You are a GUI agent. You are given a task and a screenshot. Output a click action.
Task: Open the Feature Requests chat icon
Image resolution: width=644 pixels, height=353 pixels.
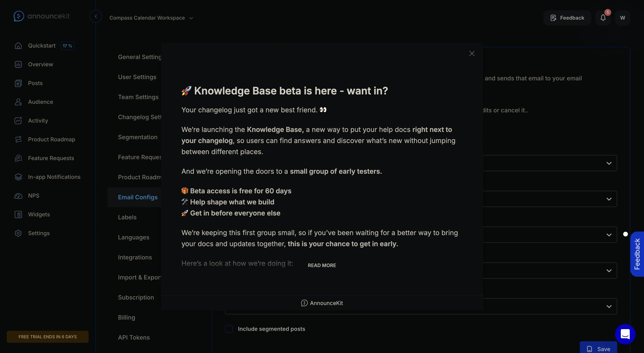(18, 158)
